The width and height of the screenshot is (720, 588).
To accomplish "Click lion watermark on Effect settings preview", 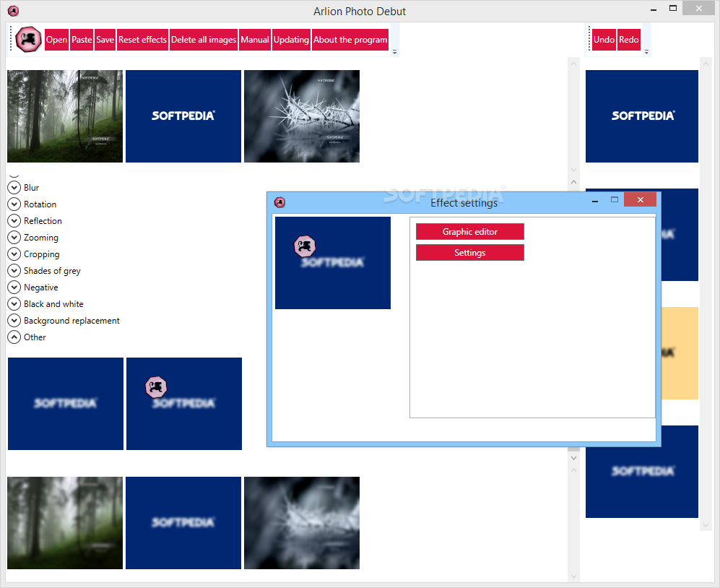I will point(305,246).
